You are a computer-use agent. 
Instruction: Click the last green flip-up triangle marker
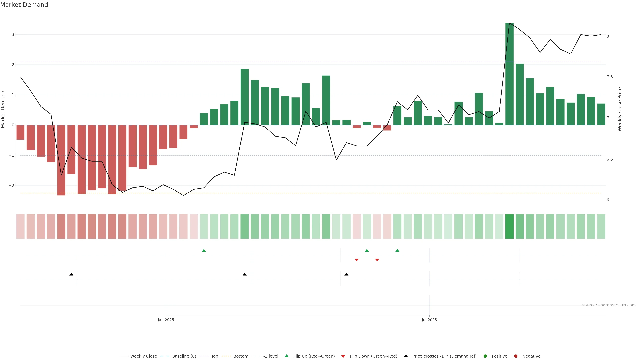pyautogui.click(x=397, y=251)
